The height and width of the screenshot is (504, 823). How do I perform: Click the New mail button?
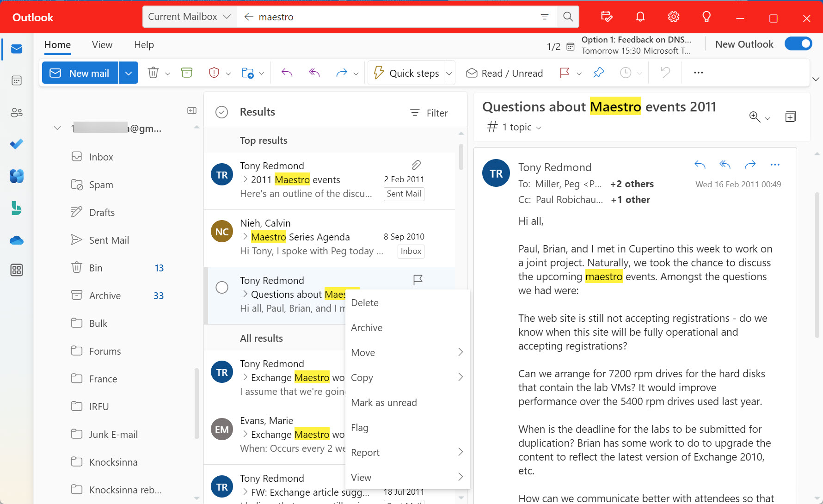click(80, 73)
